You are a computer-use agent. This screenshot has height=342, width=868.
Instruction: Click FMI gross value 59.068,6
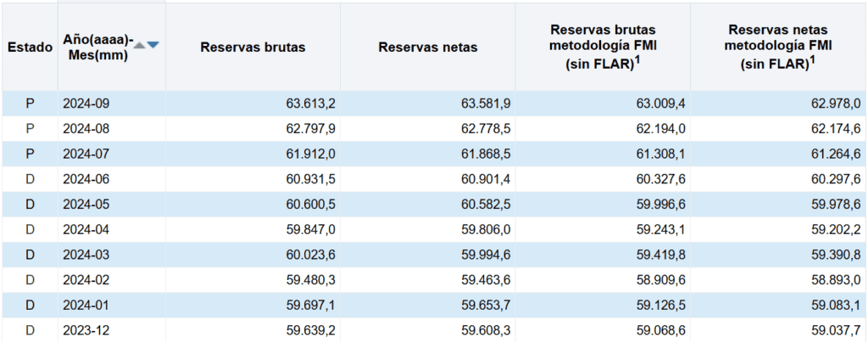click(x=661, y=330)
